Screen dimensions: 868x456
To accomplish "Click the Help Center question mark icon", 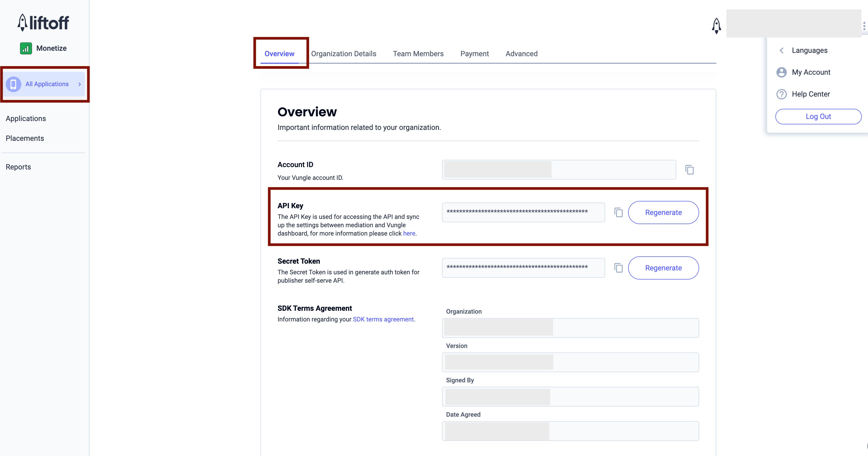I will click(781, 94).
